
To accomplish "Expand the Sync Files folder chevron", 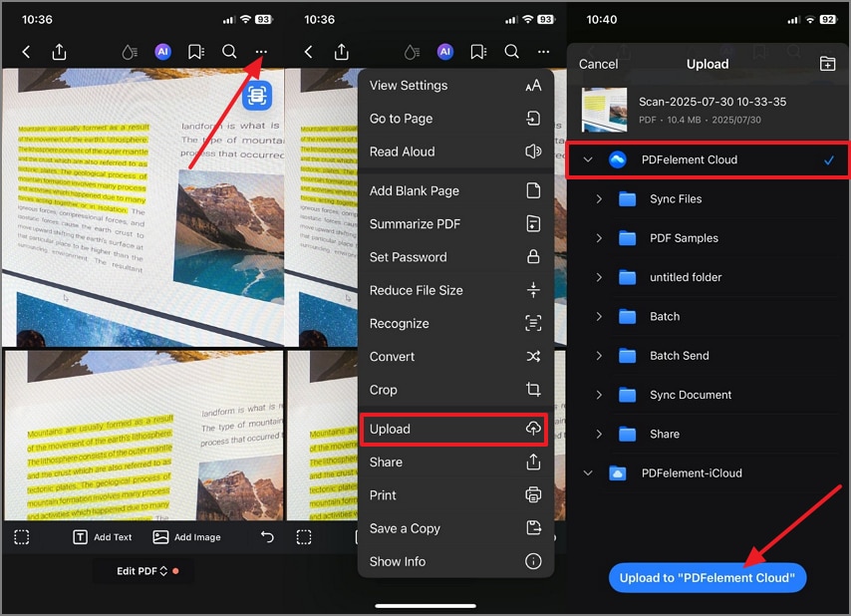I will click(599, 198).
